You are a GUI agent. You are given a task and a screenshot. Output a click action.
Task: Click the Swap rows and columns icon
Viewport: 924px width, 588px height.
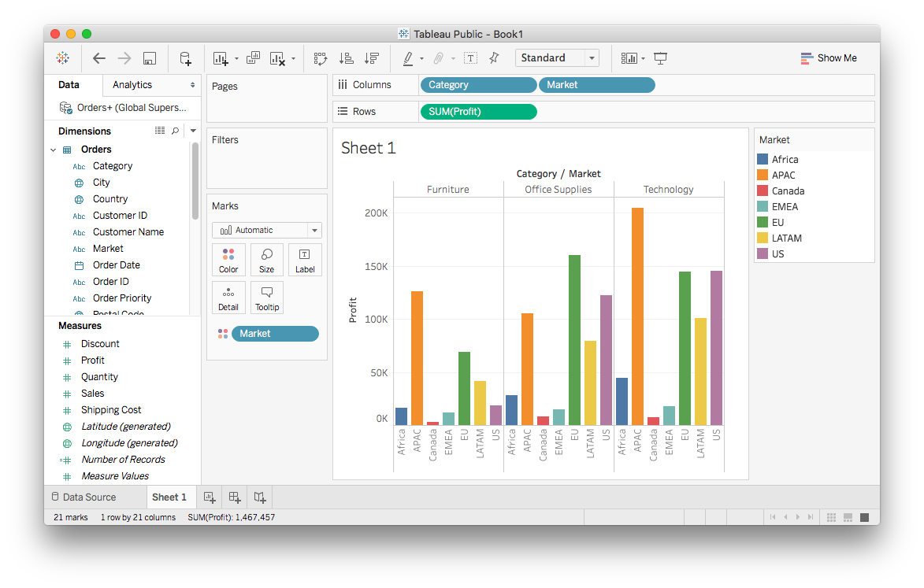[320, 58]
